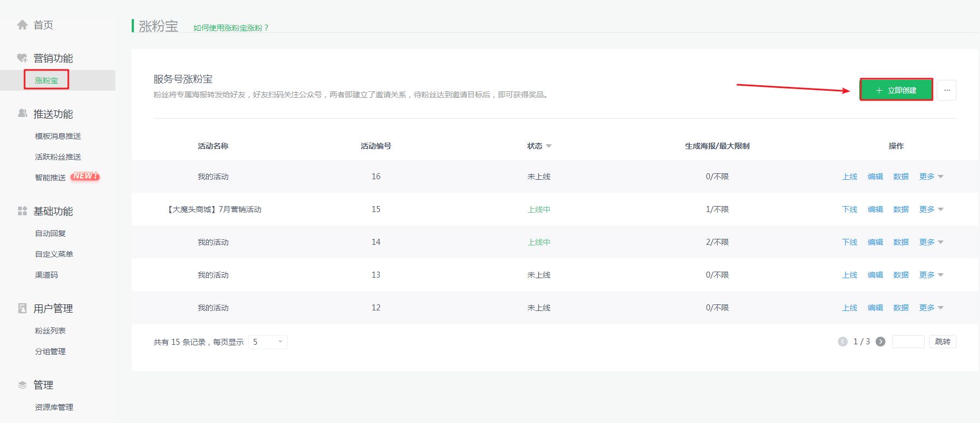Screen dimensions: 980x423
Task: Click 数据 for activity 16
Action: pyautogui.click(x=901, y=177)
